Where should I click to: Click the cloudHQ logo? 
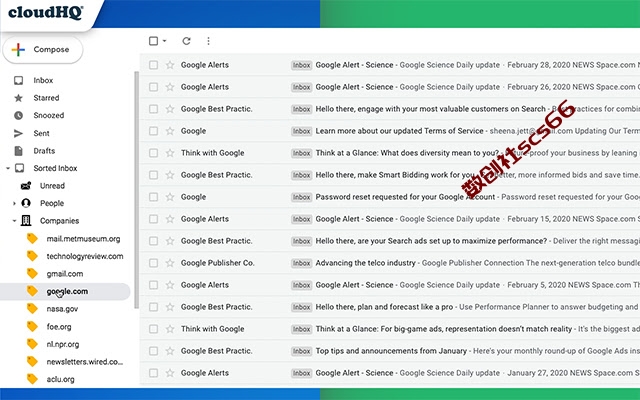tap(46, 12)
